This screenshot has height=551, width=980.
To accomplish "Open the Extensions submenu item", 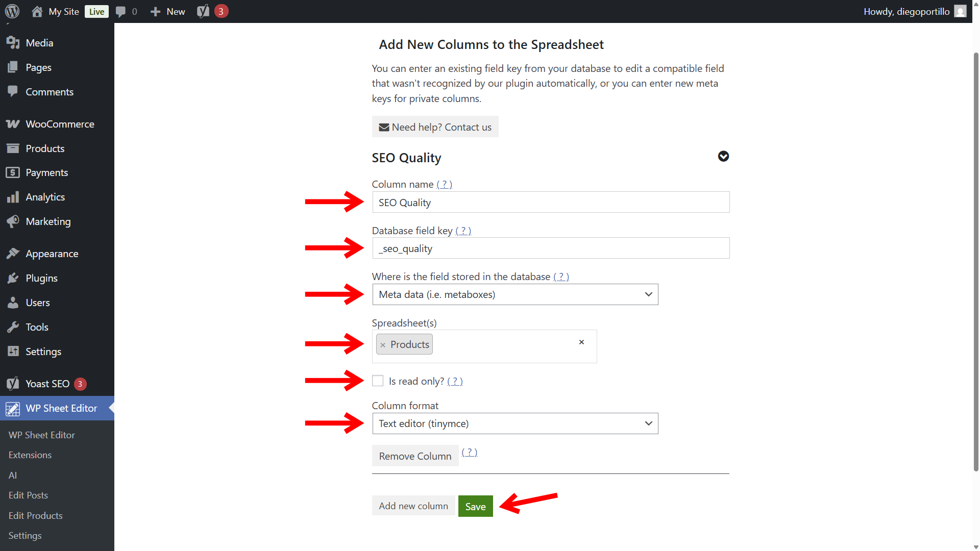I will (30, 455).
